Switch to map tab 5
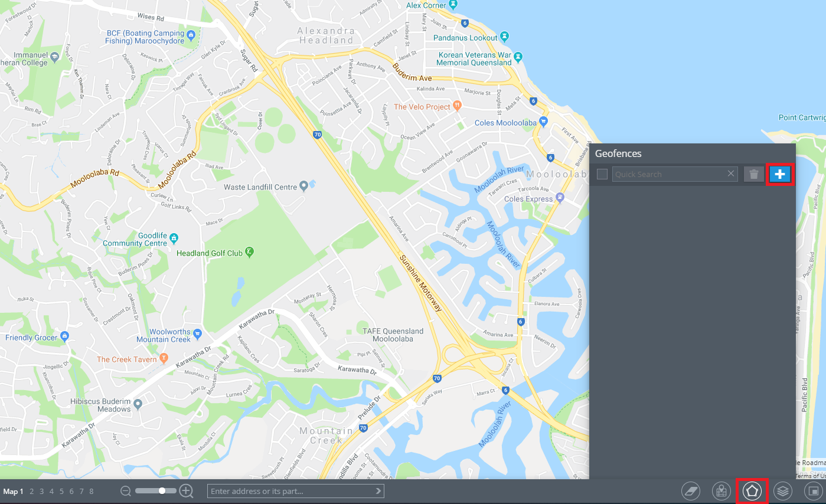Image resolution: width=826 pixels, height=504 pixels. (x=61, y=491)
